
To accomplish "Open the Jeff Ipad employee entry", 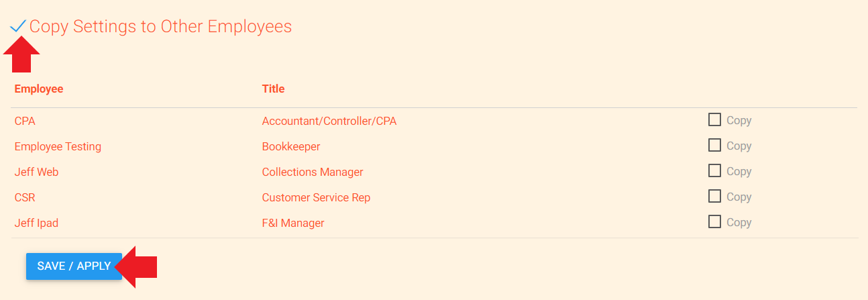I will pyautogui.click(x=36, y=223).
